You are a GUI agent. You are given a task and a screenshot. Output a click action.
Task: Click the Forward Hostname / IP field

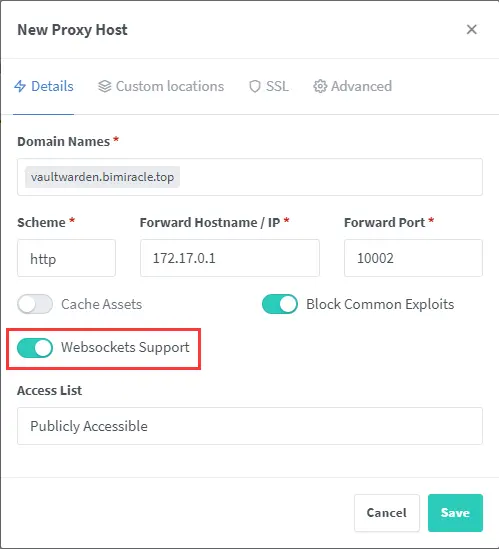tap(230, 258)
